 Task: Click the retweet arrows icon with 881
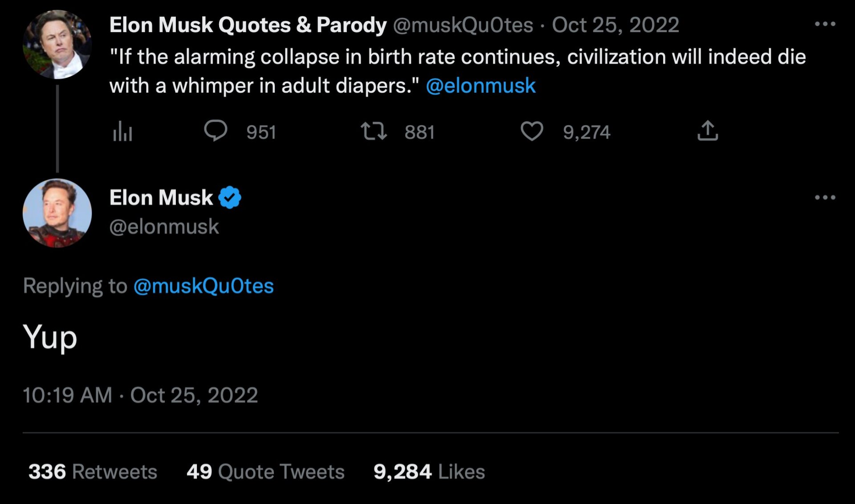point(373,132)
